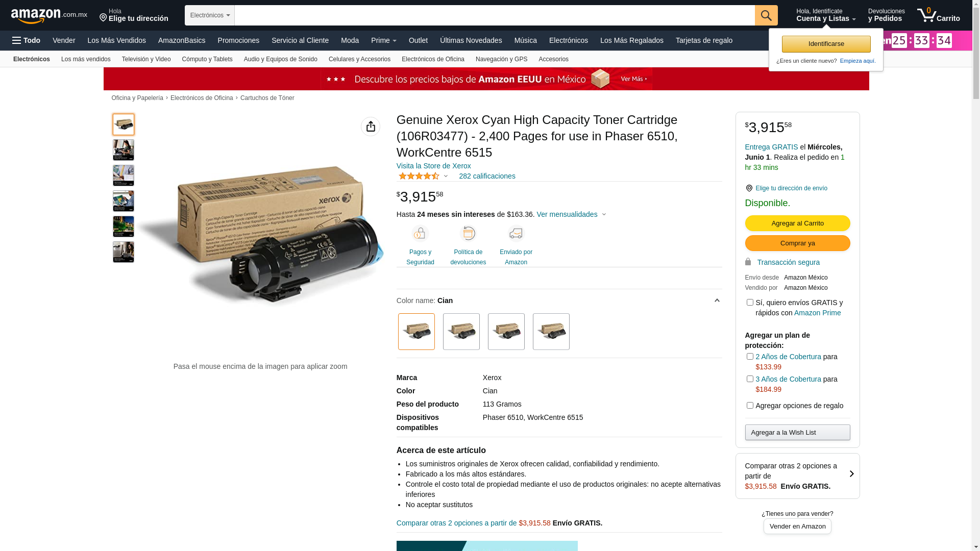Collapse the Color name section chevron
The width and height of the screenshot is (980, 551).
(717, 300)
